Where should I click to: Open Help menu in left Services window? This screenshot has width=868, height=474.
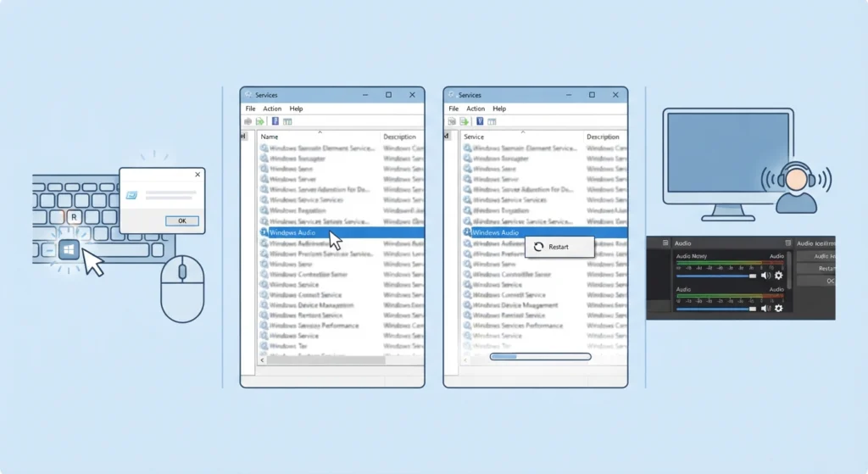pyautogui.click(x=296, y=109)
